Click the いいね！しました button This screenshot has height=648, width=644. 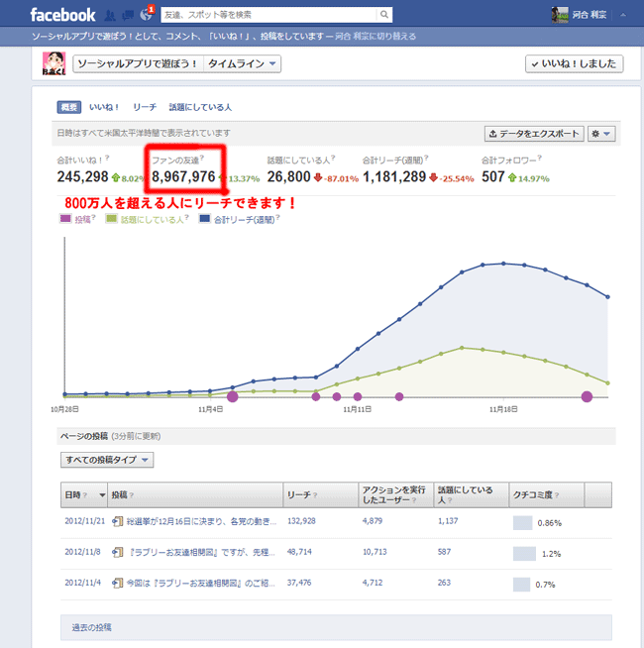coord(574,63)
